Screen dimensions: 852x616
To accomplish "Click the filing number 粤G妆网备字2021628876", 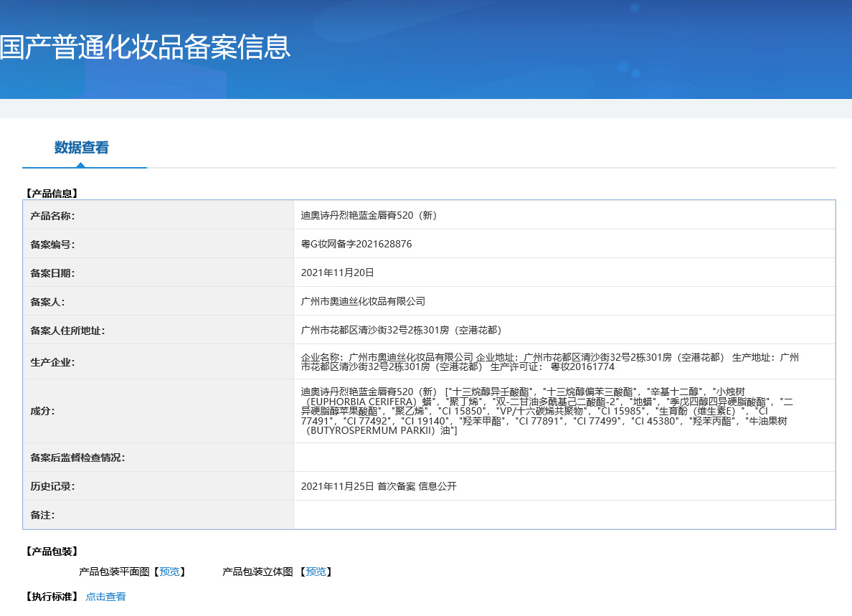I will click(x=356, y=244).
